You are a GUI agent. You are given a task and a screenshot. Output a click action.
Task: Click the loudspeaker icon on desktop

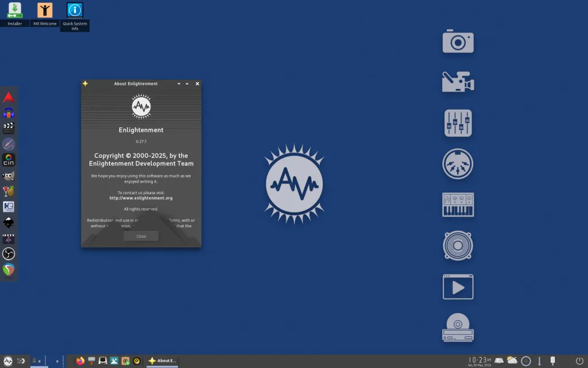[x=458, y=246]
